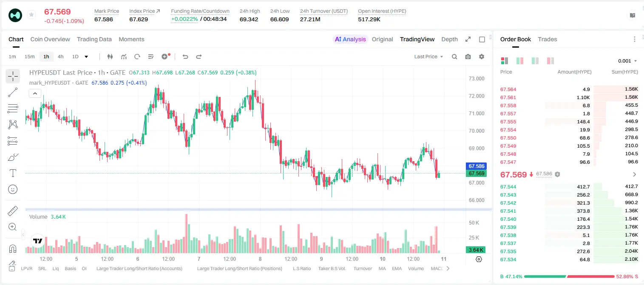Image resolution: width=644 pixels, height=285 pixels.
Task: Expand more timeframe options arrow
Action: (86, 57)
